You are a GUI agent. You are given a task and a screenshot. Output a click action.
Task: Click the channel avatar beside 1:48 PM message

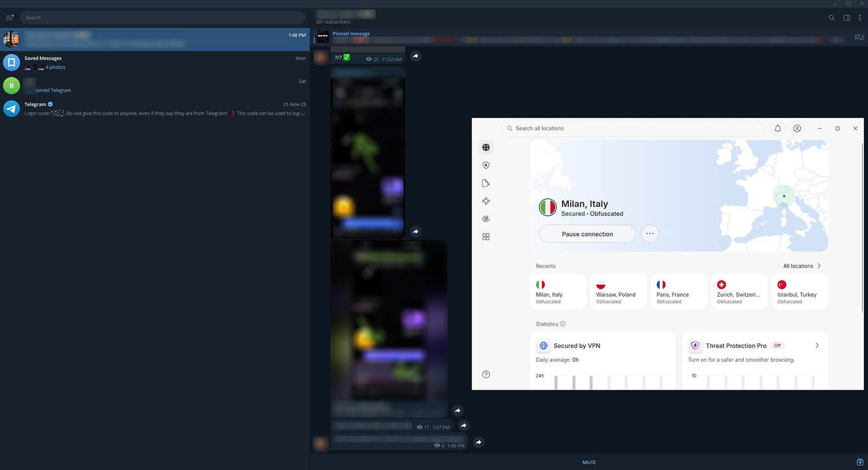(321, 443)
